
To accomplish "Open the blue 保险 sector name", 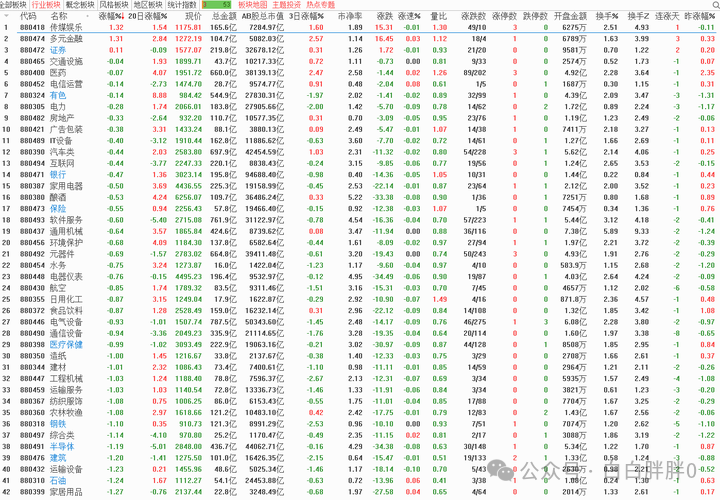I will coord(58,208).
